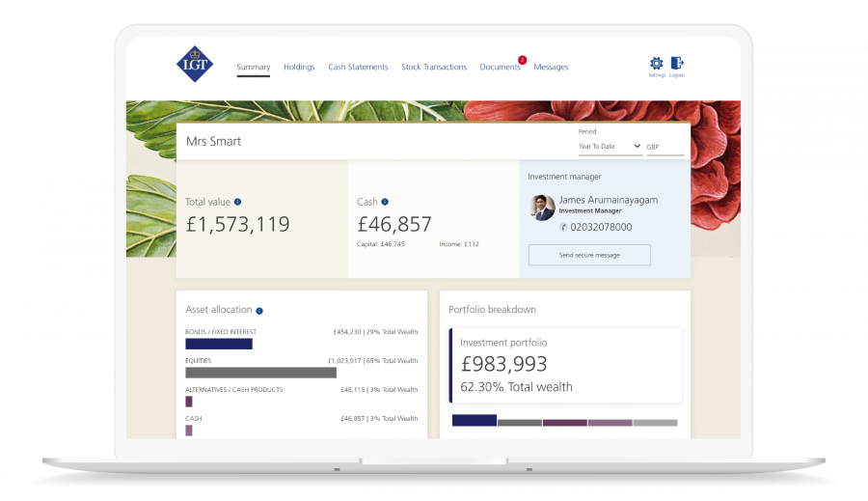Open the Year To Date period dropdown
The image size is (868, 501).
tap(610, 147)
